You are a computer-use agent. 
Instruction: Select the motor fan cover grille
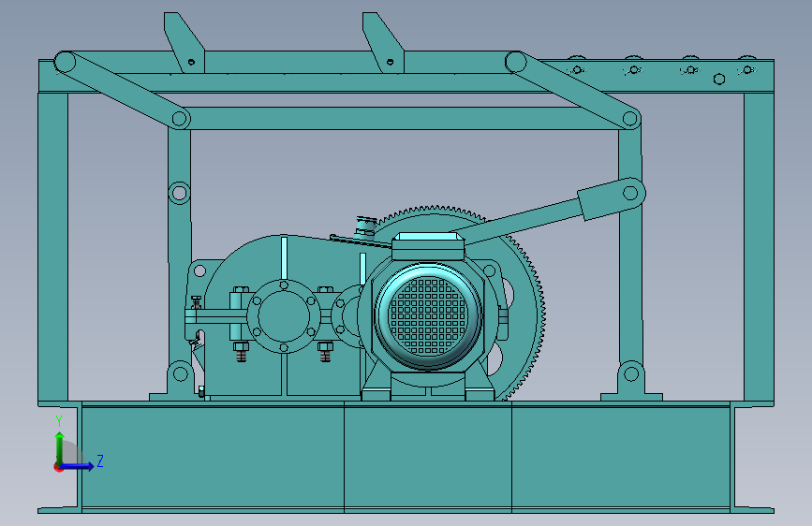(428, 315)
